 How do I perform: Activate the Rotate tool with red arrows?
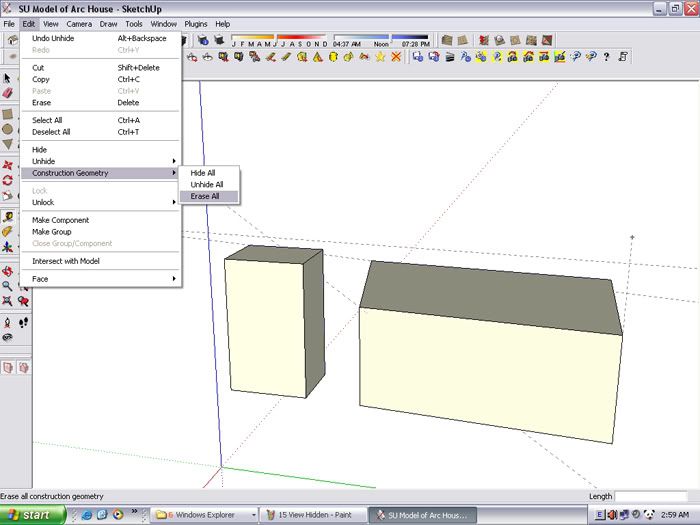(x=8, y=180)
